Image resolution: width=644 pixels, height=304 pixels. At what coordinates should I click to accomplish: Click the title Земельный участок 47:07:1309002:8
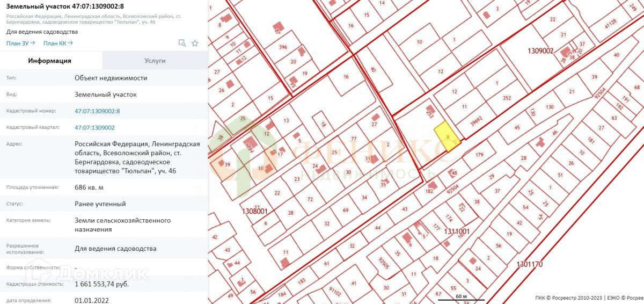point(65,7)
